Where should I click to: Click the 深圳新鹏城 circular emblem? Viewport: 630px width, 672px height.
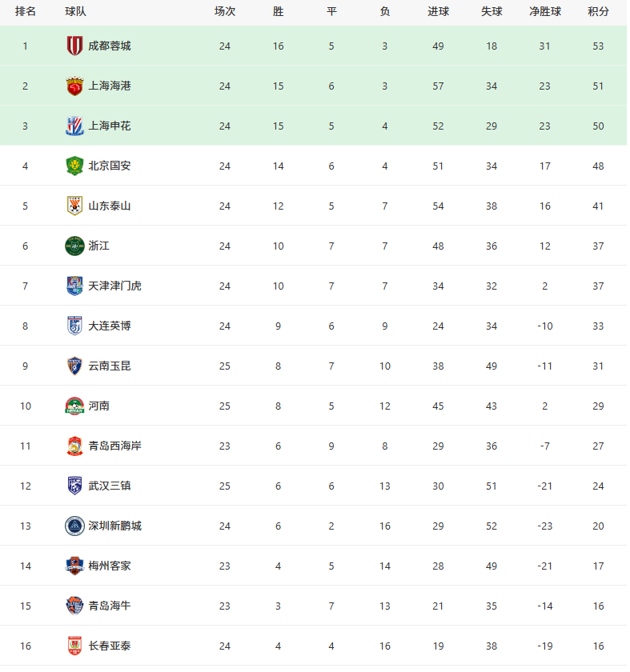74,526
